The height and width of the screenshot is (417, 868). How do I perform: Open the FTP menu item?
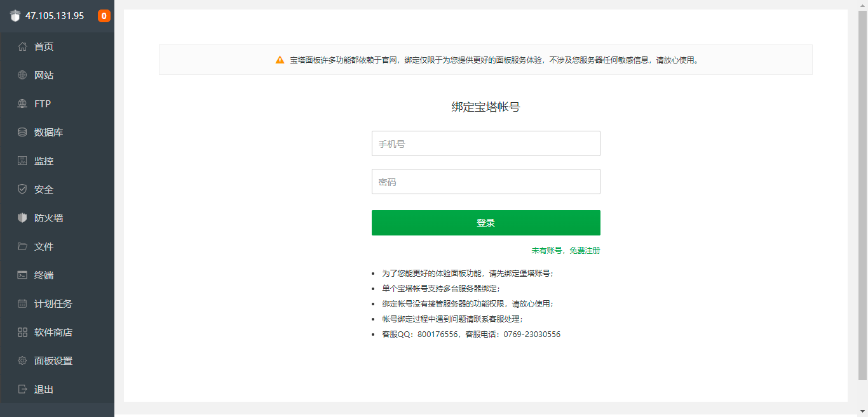click(x=57, y=103)
